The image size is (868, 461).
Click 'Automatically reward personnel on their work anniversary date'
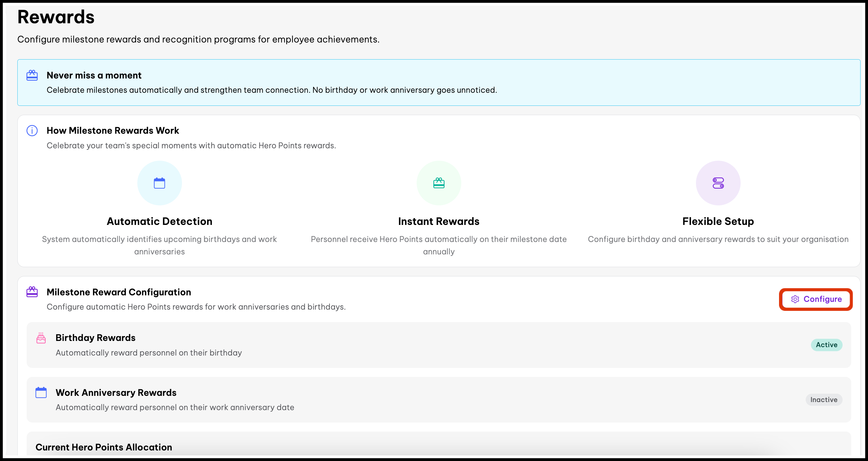pos(175,407)
